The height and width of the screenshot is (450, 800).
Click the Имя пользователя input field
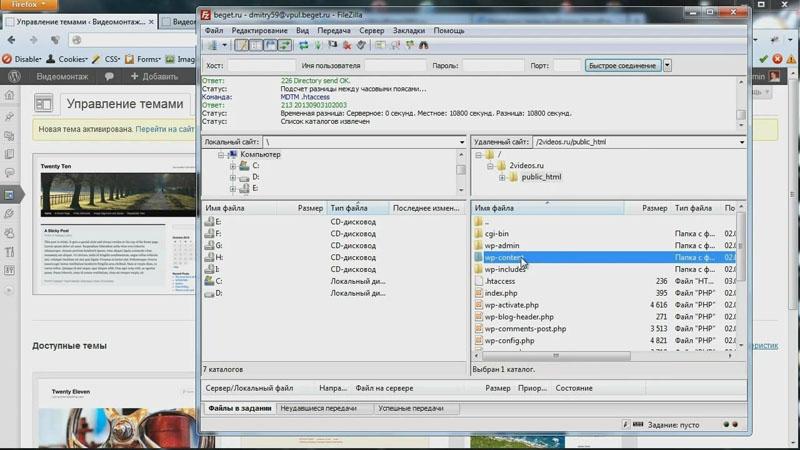coord(395,65)
